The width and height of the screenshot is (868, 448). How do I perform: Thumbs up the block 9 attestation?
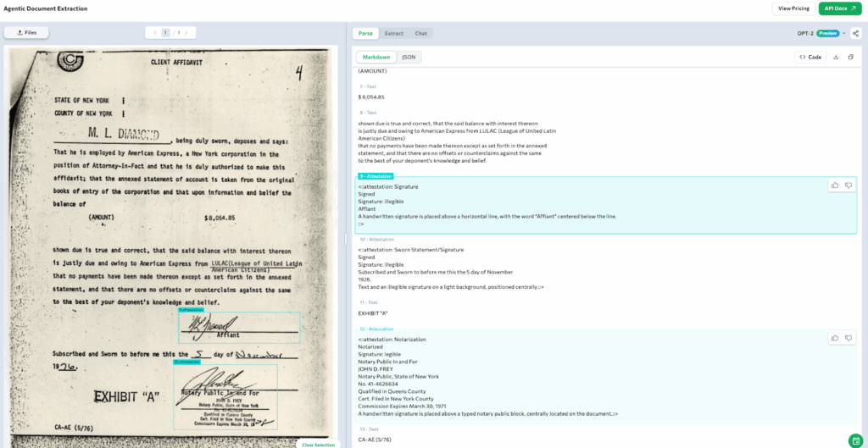[x=835, y=185]
